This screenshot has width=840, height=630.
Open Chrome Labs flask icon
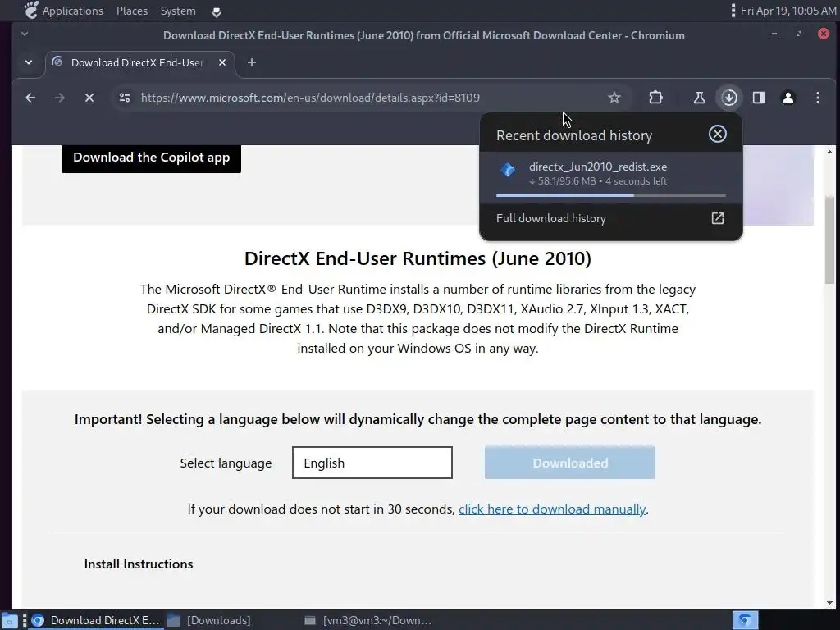pos(699,98)
